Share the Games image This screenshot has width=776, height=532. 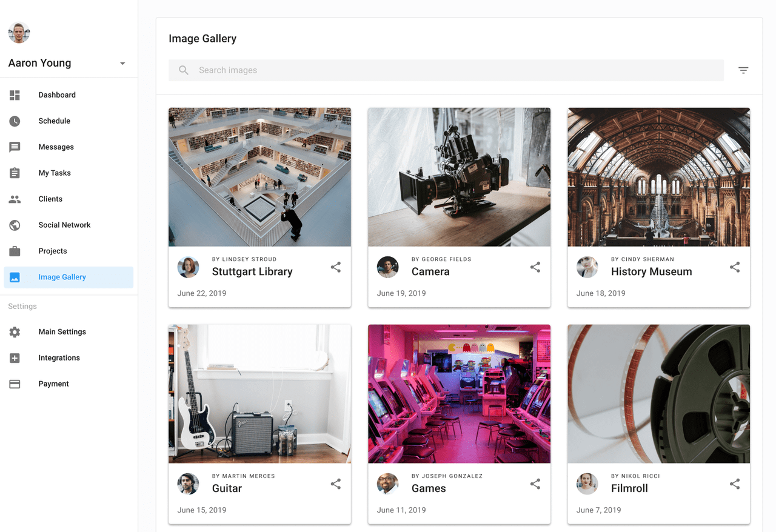[x=535, y=484]
